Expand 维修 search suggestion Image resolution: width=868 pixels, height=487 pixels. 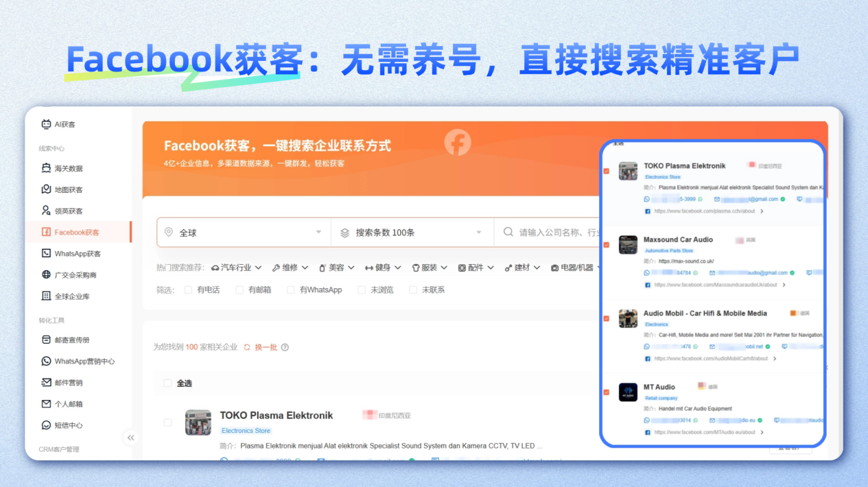290,268
